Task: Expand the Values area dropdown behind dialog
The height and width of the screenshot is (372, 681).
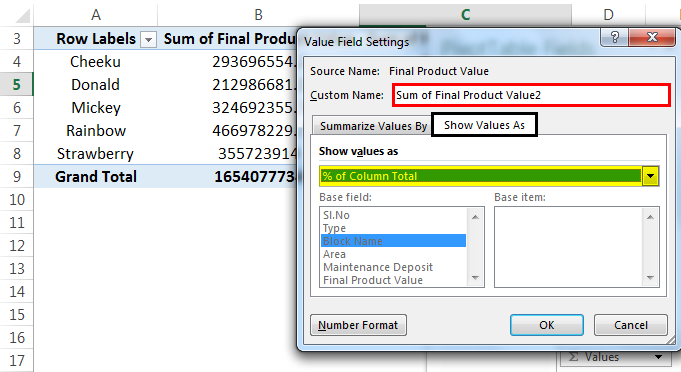Action: pyautogui.click(x=658, y=357)
